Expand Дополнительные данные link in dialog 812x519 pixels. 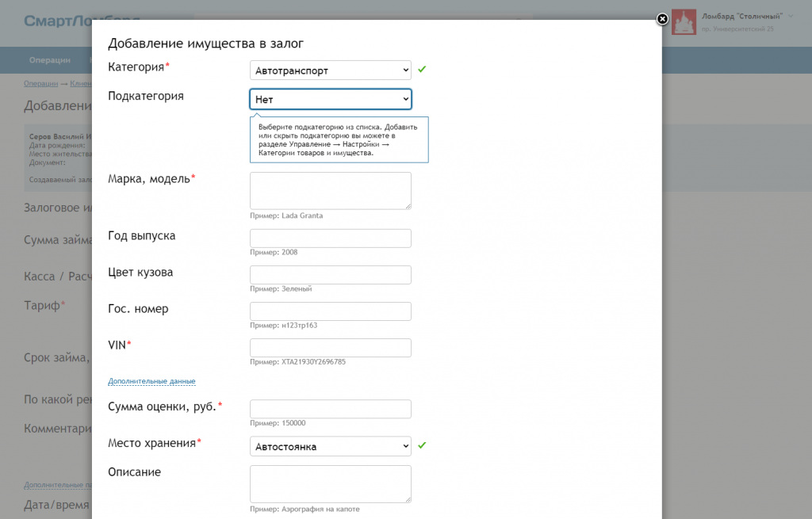tap(151, 381)
